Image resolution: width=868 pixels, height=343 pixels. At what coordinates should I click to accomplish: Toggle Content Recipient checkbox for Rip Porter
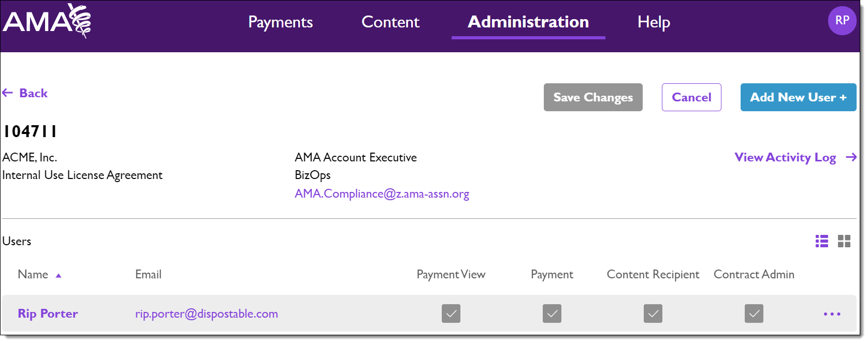pyautogui.click(x=653, y=314)
